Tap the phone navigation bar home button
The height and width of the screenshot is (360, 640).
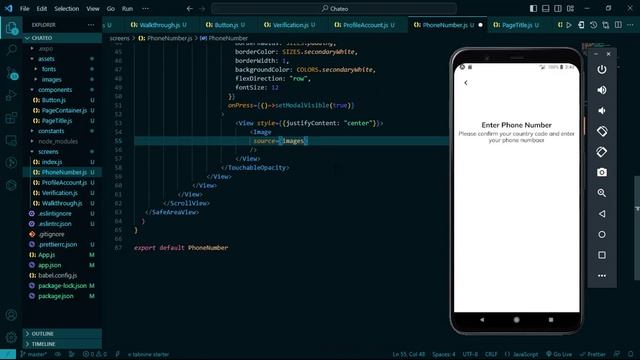click(516, 320)
